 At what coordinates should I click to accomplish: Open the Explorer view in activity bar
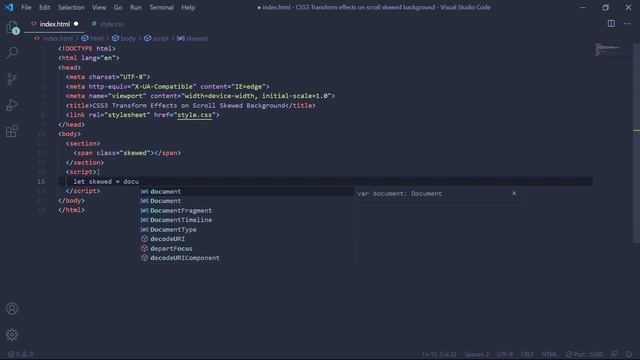point(12,27)
